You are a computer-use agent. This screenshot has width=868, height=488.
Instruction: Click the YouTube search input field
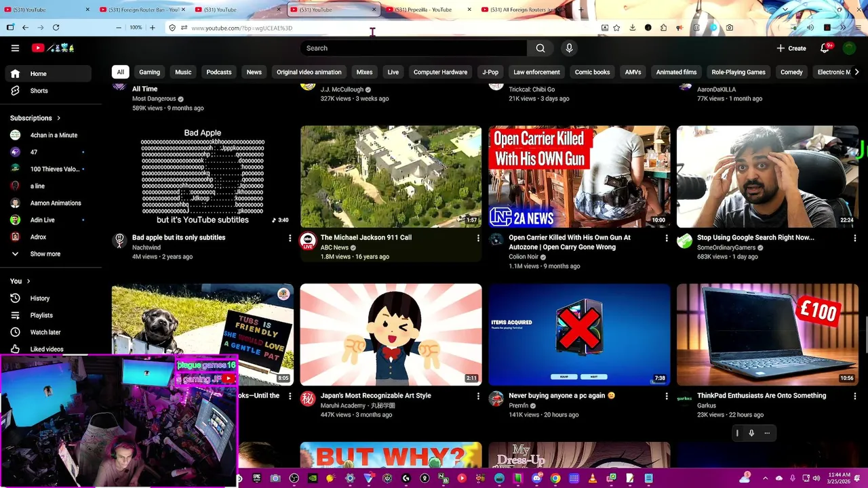pos(414,48)
